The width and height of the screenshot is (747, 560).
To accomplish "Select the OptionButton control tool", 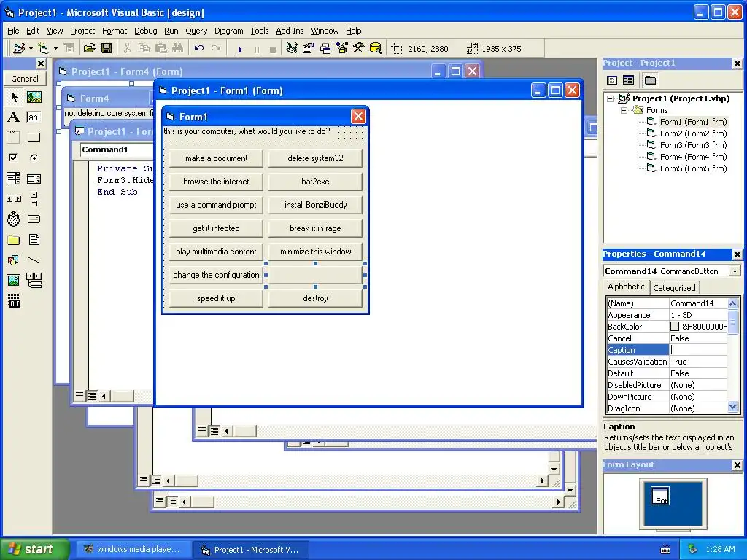I will tap(34, 157).
